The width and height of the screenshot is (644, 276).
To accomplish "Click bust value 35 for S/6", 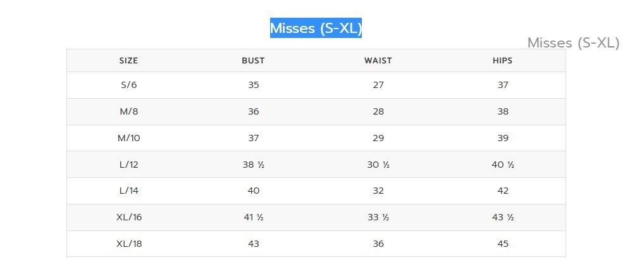I will 254,85.
